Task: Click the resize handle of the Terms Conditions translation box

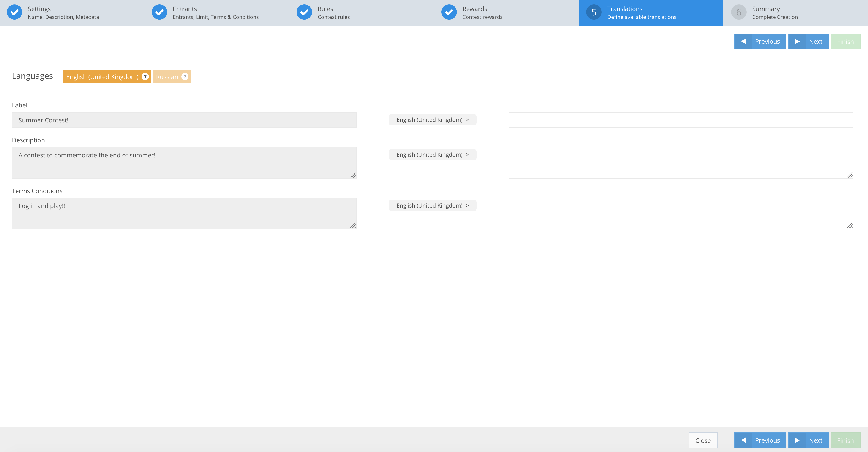Action: click(x=850, y=226)
